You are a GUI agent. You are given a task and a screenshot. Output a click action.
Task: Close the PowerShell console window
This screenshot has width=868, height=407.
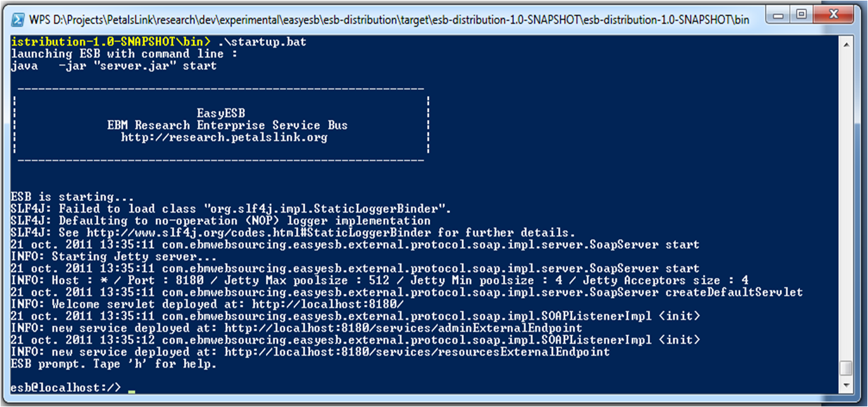[x=834, y=13]
